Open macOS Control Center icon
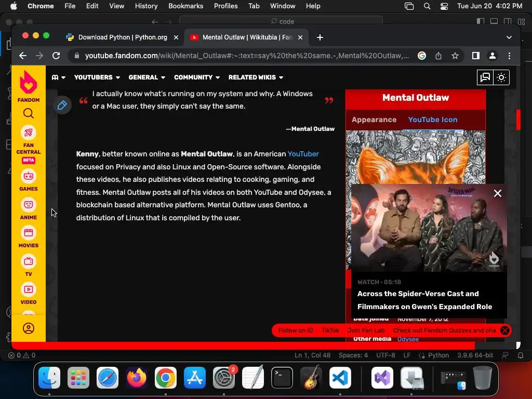This screenshot has width=532, height=399. (444, 6)
